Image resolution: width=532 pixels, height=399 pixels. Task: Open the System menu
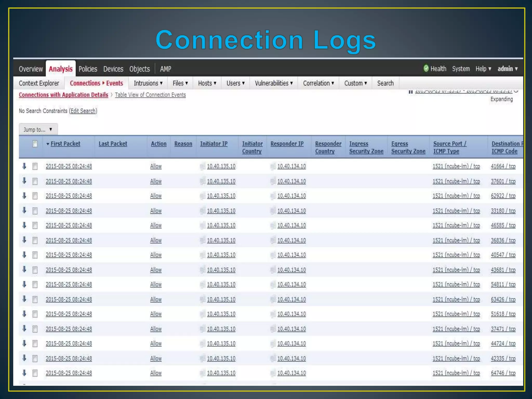click(461, 69)
